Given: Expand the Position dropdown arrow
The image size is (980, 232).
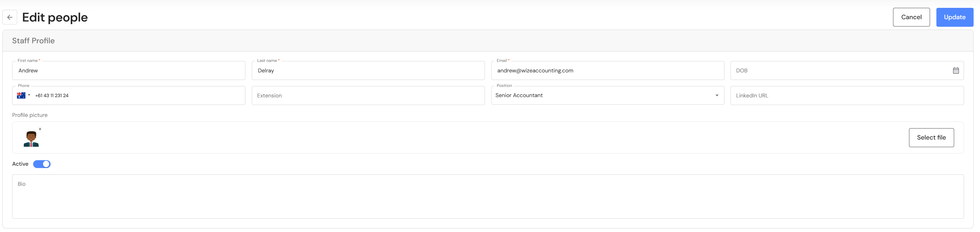Looking at the screenshot, I should coord(717,95).
